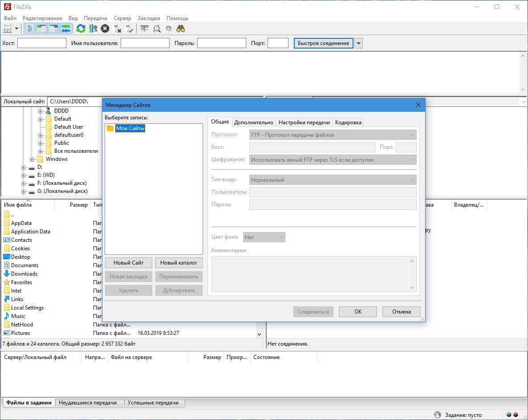Click the 'Новый каталог' button
This screenshot has height=420, width=528.
[x=179, y=263]
